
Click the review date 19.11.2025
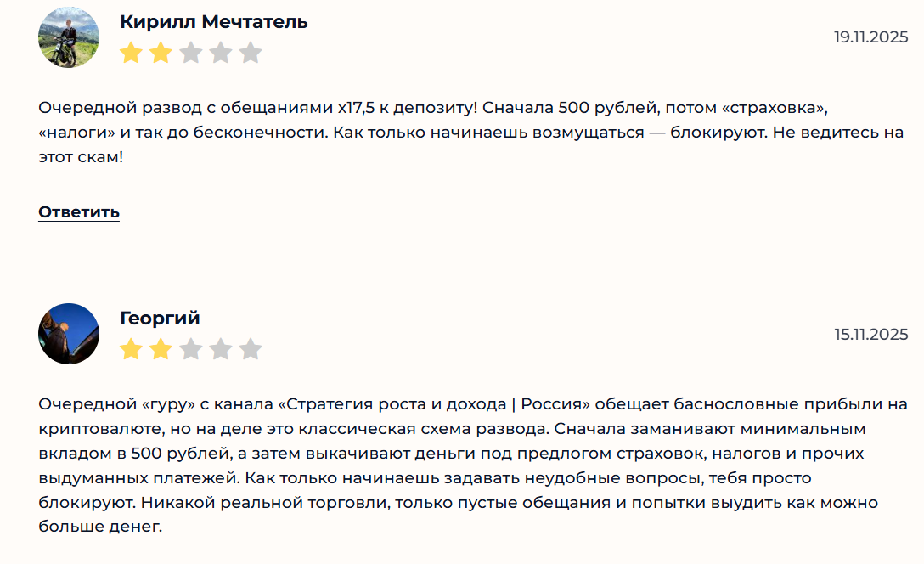pyautogui.click(x=870, y=37)
